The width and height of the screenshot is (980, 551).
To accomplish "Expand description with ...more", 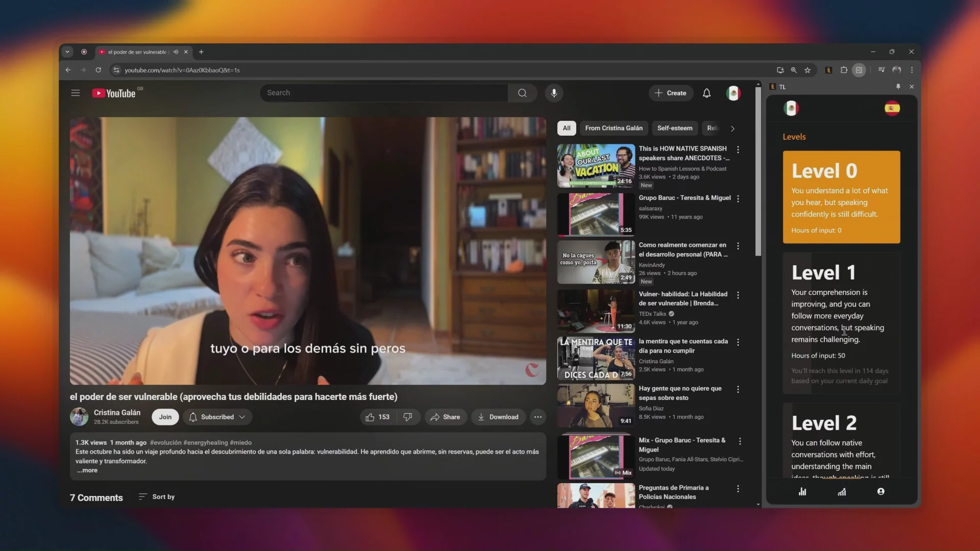I will click(x=87, y=470).
